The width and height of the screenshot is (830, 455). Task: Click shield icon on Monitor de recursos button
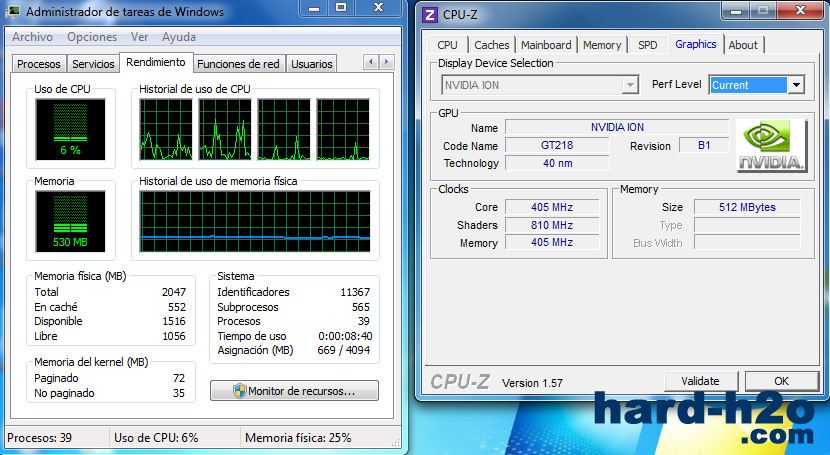pos(240,391)
